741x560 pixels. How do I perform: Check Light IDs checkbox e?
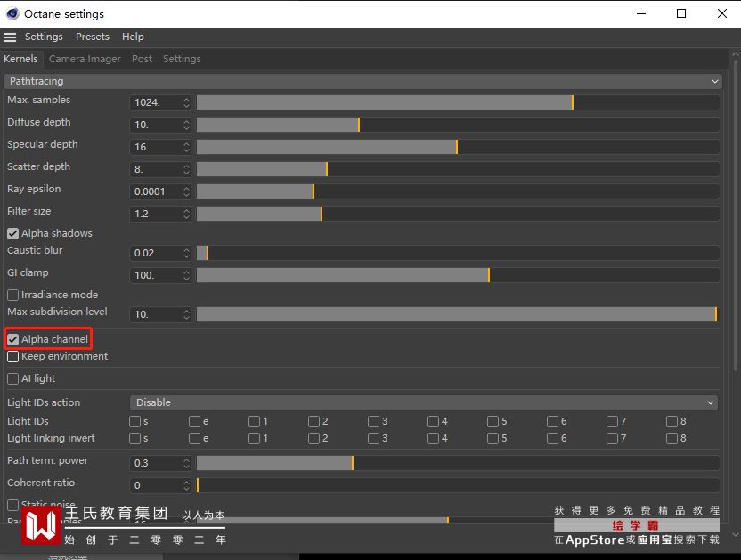194,421
